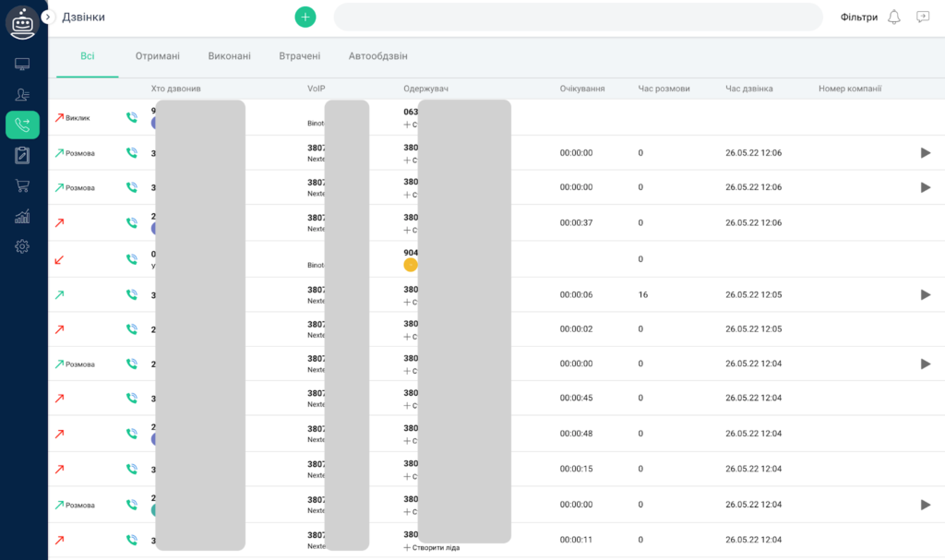The height and width of the screenshot is (560, 945).
Task: Open the contacts icon in sidebar
Action: coord(22,95)
